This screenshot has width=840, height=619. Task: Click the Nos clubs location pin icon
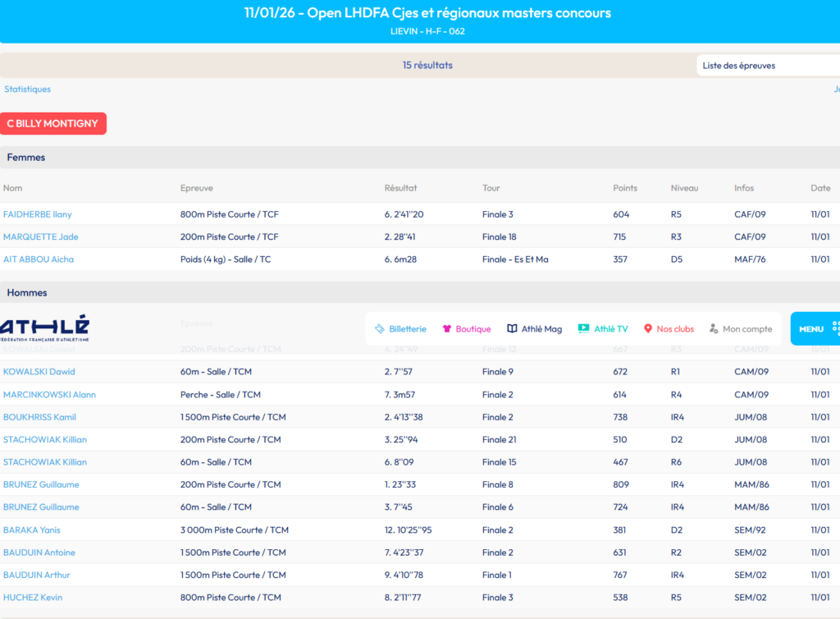[x=648, y=329]
